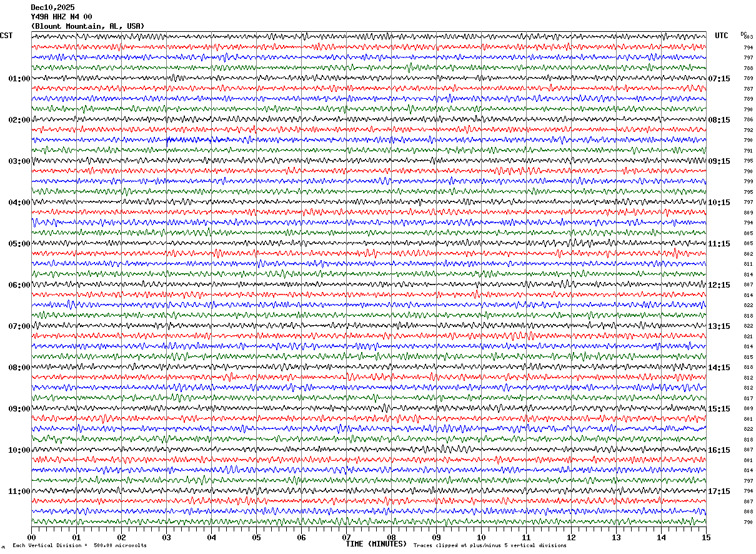
Task: Select the 08:00 CST row label
Action: [x=19, y=368]
